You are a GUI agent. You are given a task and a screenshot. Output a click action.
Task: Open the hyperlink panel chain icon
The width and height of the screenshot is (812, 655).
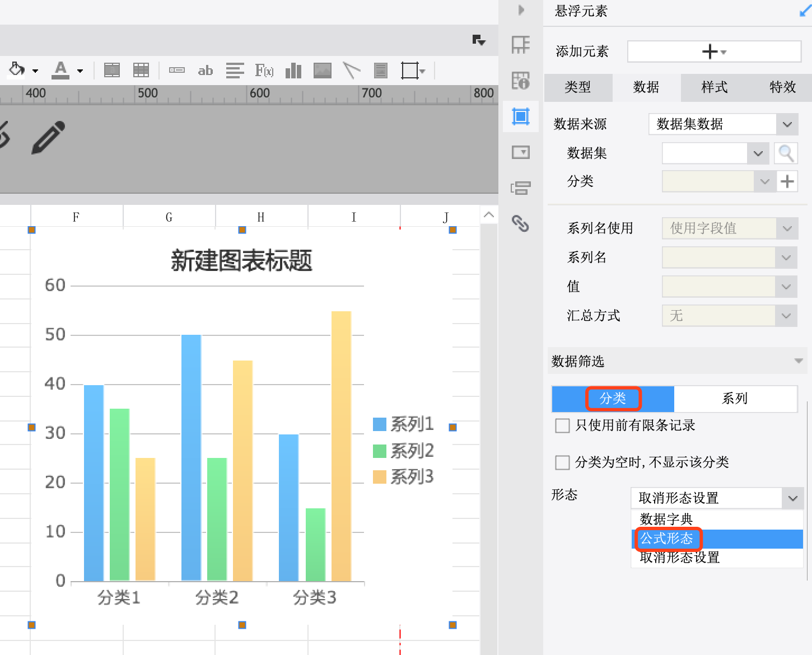pyautogui.click(x=521, y=223)
